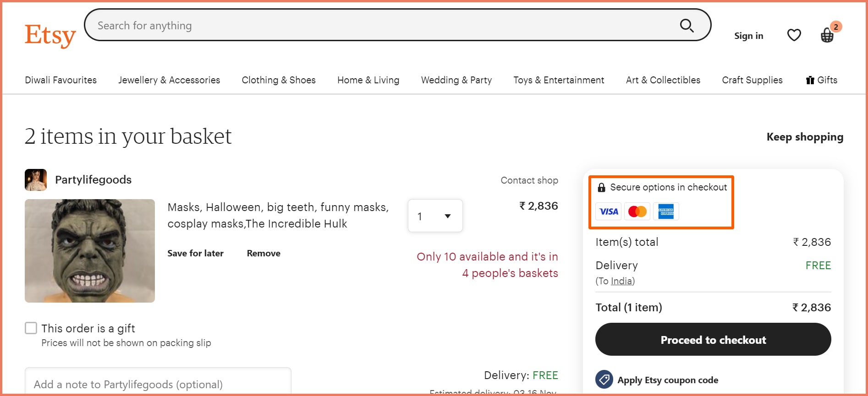This screenshot has height=396, width=868.
Task: Open Home & Living category
Action: [x=368, y=80]
